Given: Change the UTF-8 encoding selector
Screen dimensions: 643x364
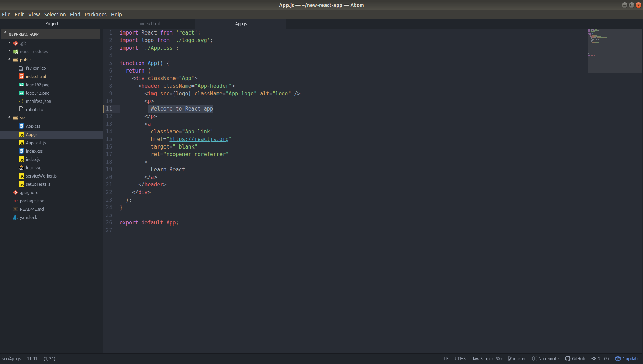Looking at the screenshot, I should 460,358.
